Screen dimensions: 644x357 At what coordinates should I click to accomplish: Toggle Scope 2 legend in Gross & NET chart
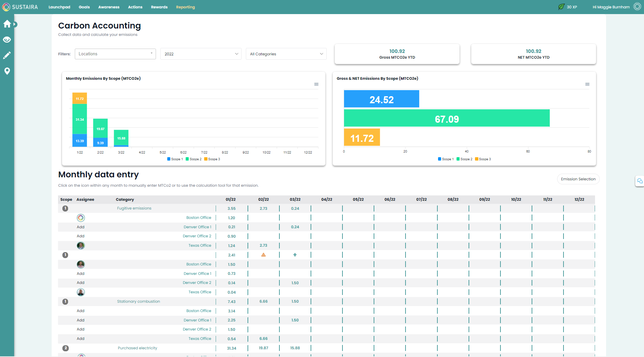(464, 159)
